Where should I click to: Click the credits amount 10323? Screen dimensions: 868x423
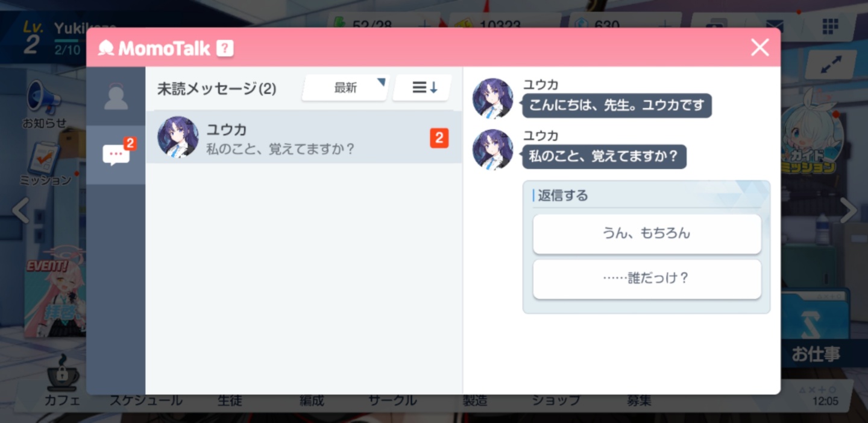(x=501, y=26)
